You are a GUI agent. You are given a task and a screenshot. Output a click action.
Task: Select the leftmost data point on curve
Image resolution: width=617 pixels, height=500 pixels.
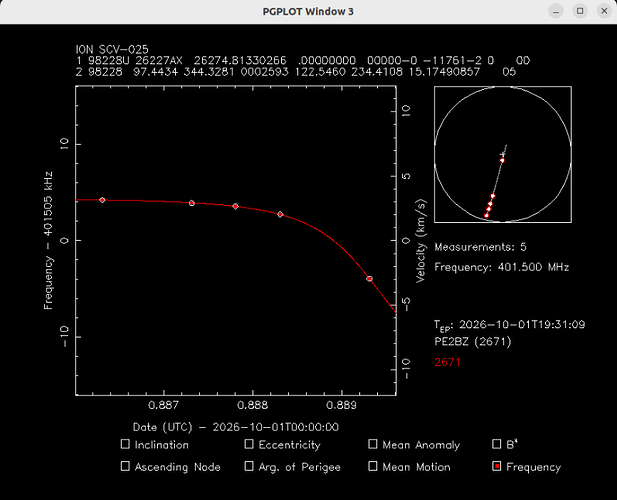pos(102,200)
